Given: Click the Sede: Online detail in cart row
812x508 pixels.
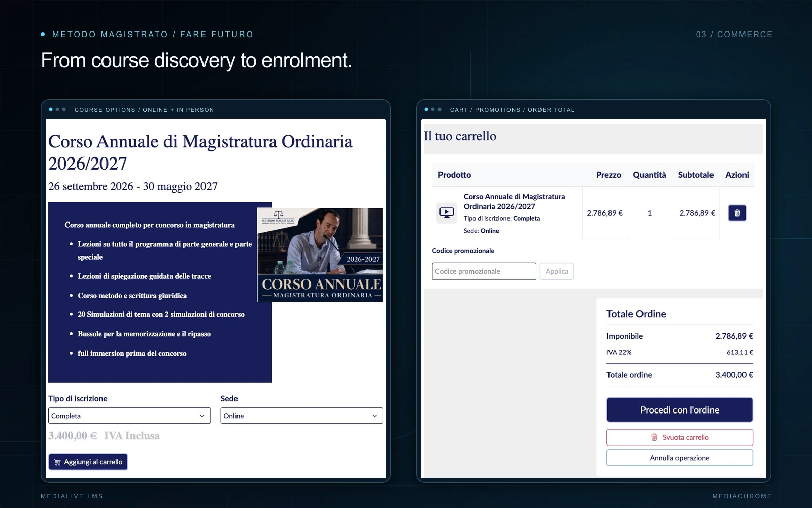Looking at the screenshot, I should (x=481, y=231).
